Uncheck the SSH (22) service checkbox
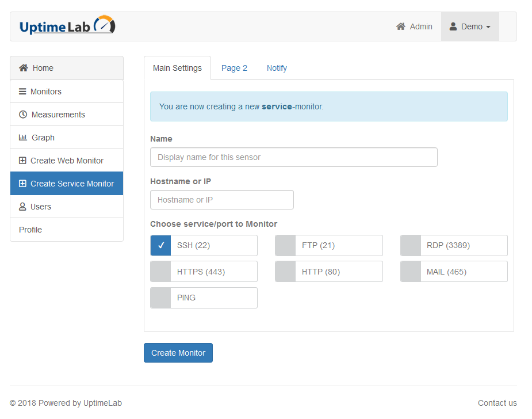 tap(161, 245)
